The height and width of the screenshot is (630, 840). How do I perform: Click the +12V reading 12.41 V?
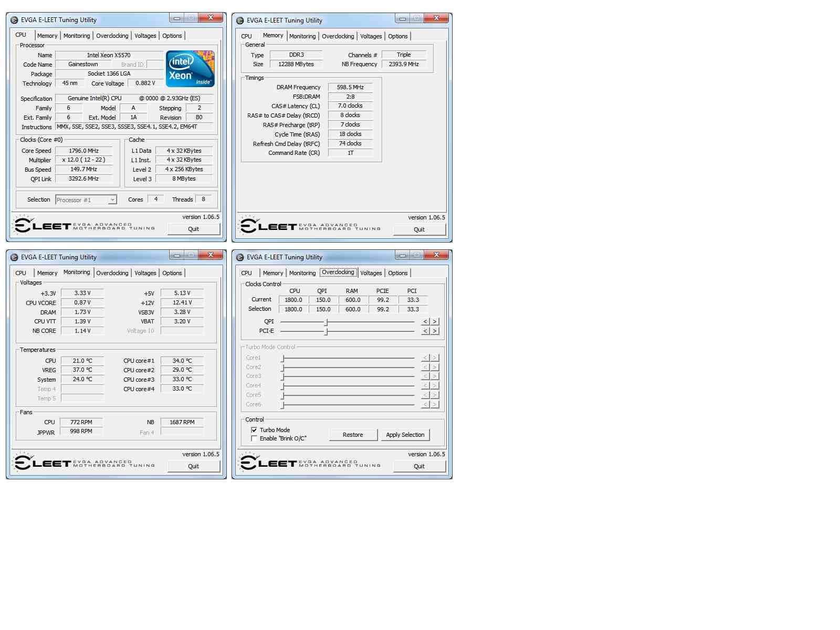(182, 303)
